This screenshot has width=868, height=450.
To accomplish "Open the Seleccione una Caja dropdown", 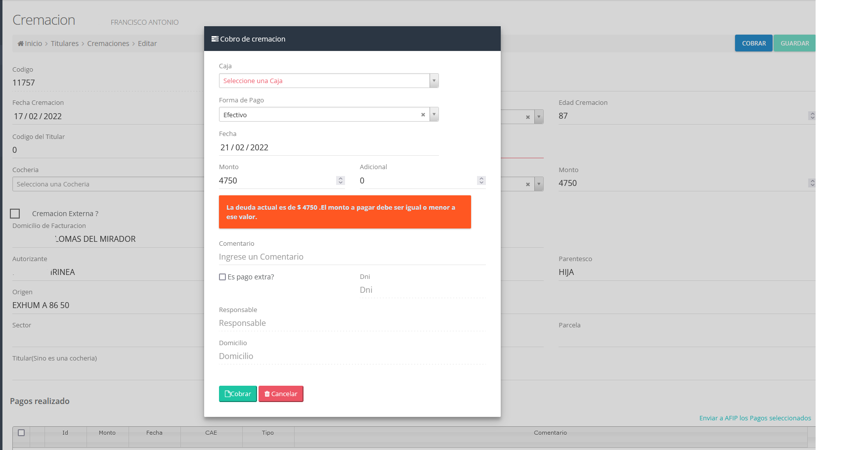I will click(328, 81).
